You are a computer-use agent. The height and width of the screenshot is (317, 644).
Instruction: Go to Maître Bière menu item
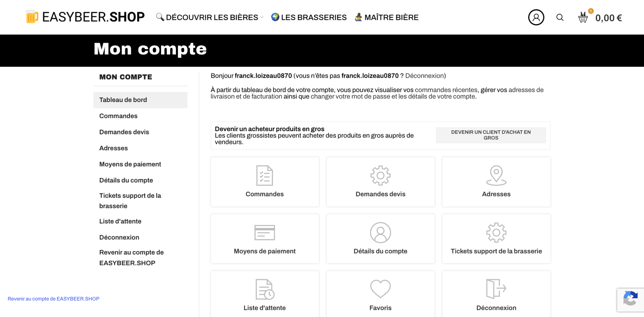[387, 17]
